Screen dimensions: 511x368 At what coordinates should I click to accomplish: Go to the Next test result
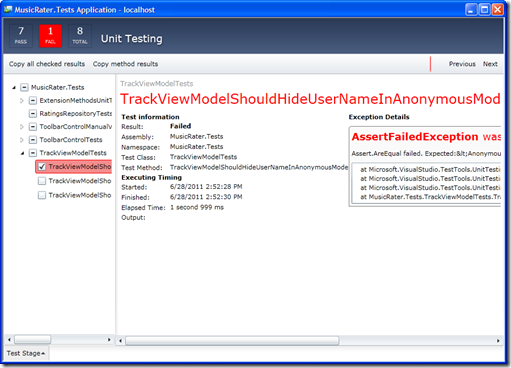[x=490, y=64]
